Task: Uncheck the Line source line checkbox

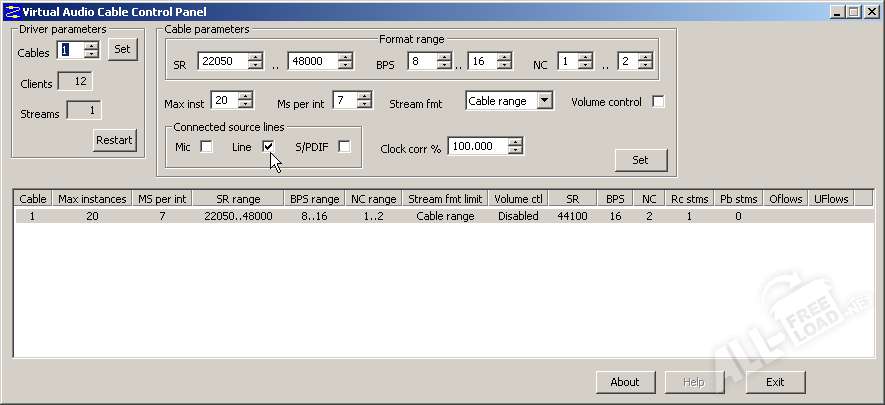Action: (268, 147)
